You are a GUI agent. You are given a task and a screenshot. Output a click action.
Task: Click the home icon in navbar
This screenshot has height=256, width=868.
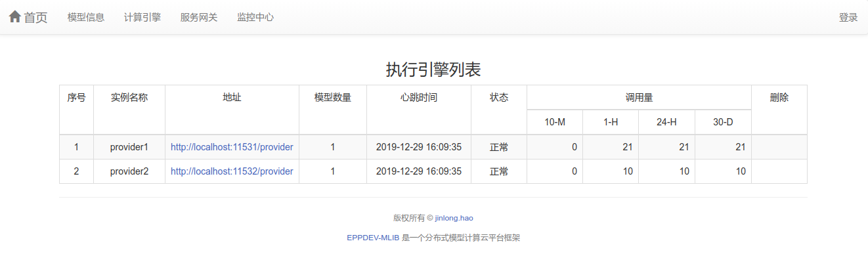(x=14, y=17)
